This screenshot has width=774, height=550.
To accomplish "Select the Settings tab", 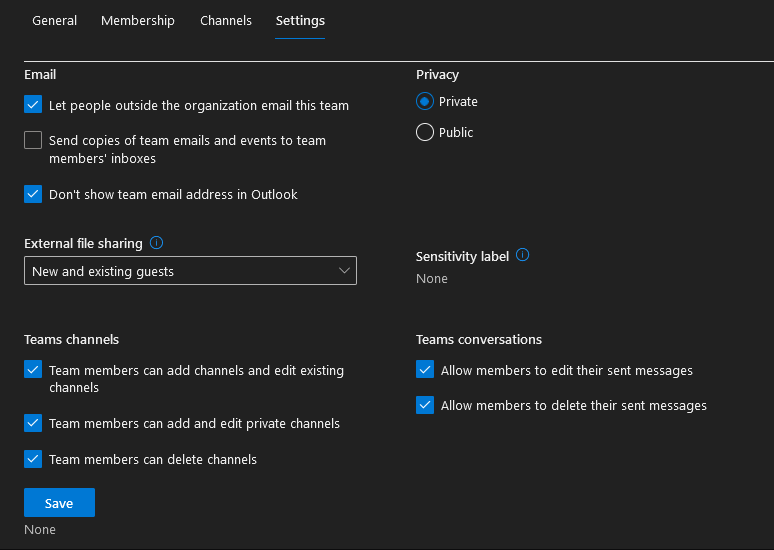I will click(x=300, y=21).
